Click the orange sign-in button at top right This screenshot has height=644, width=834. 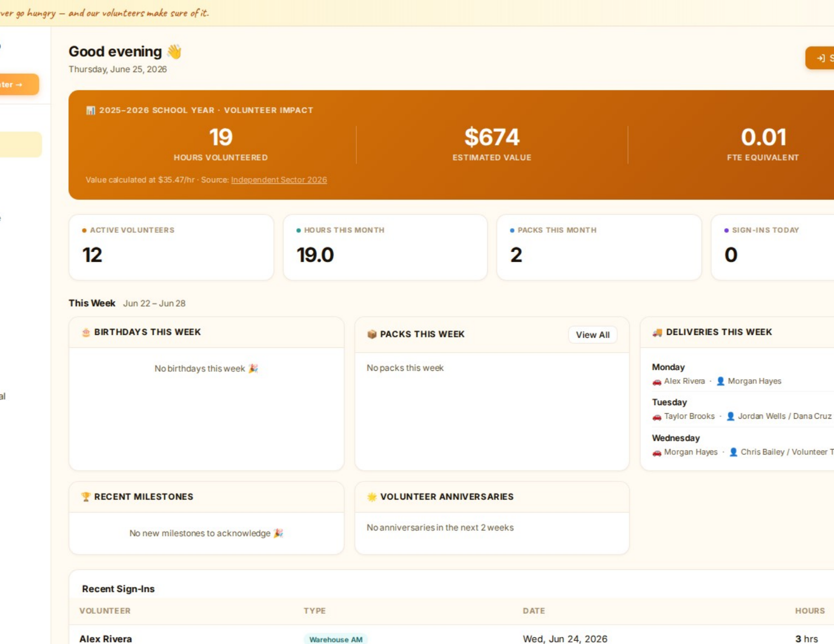(820, 58)
